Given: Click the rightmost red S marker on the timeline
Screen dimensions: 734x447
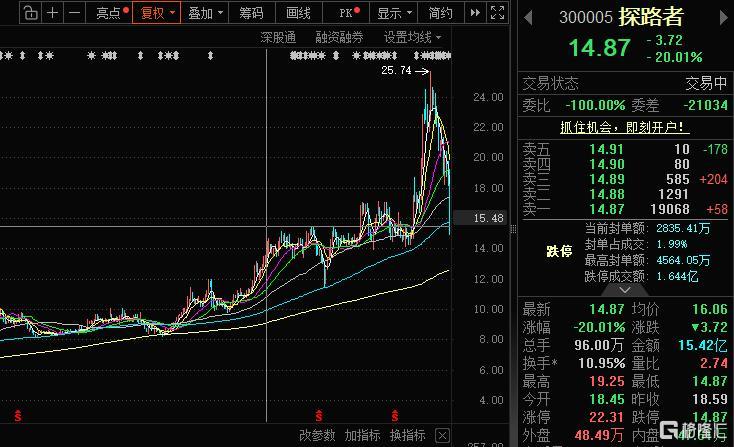Looking at the screenshot, I should point(395,415).
